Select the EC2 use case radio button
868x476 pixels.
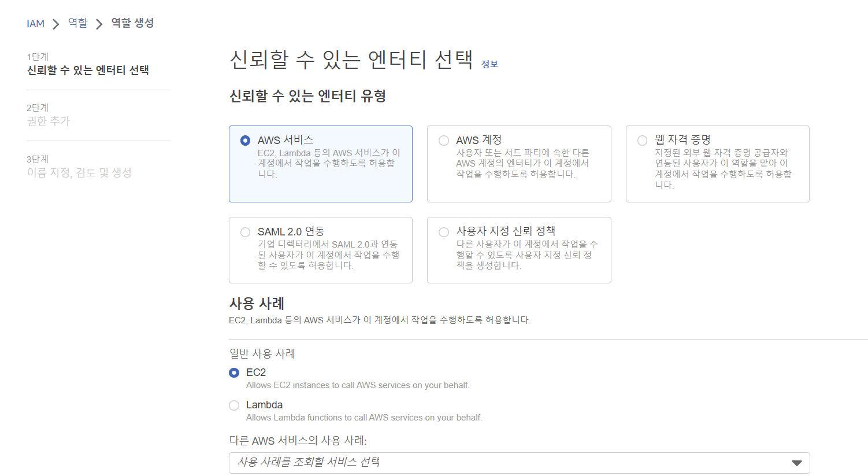234,372
